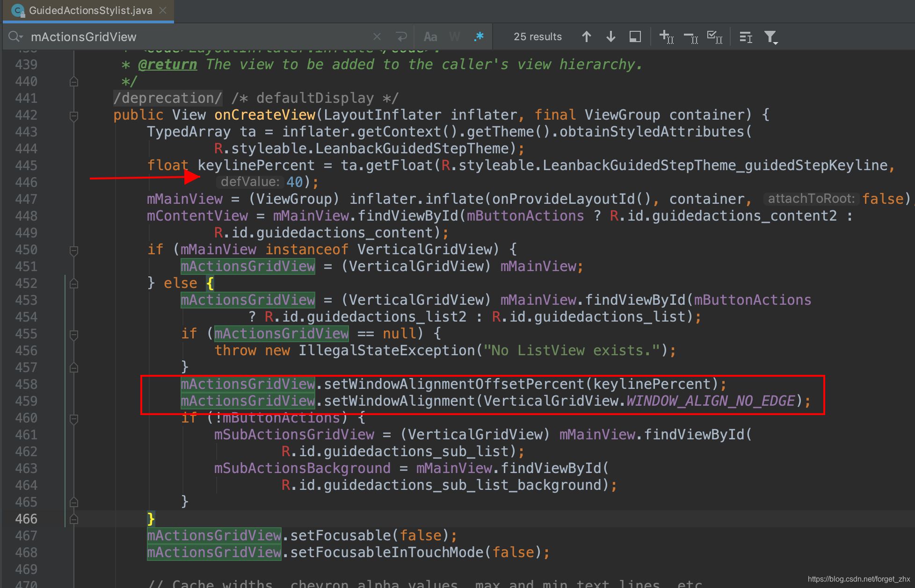915x588 pixels.
Task: Click mActionsGridView on line 453
Action: pyautogui.click(x=248, y=300)
